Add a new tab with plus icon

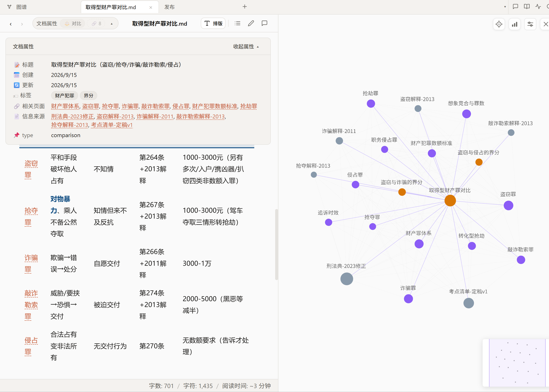[244, 7]
